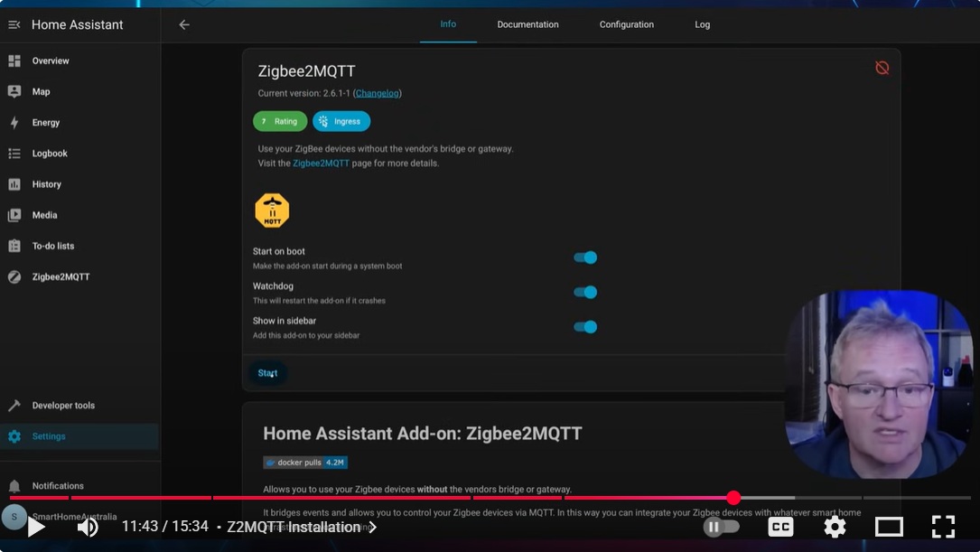This screenshot has height=552, width=980.
Task: Play the video with the play button
Action: click(x=36, y=527)
